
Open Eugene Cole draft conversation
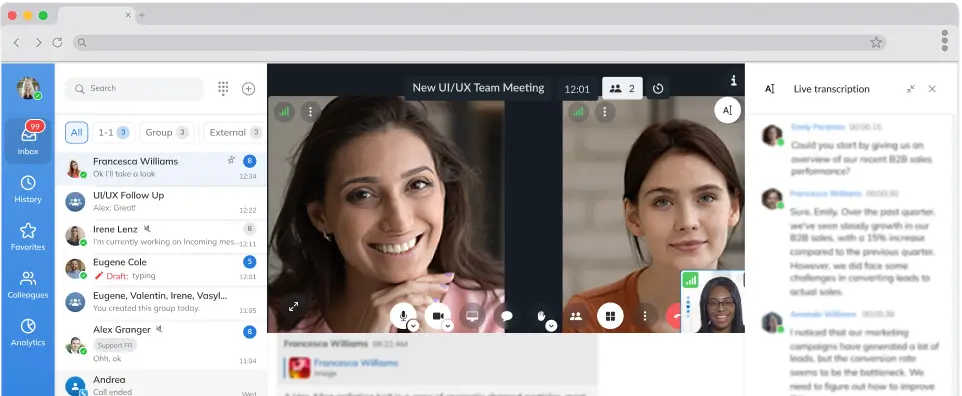[x=161, y=269]
